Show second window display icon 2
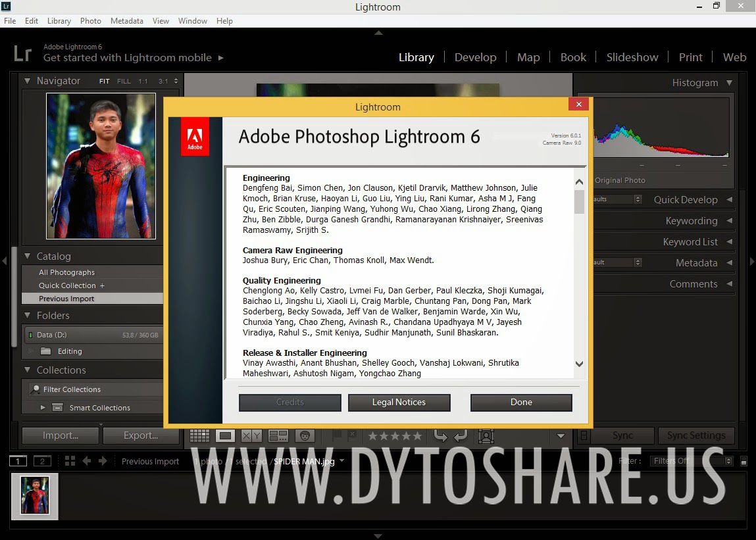Screen dimensions: 756x540 coord(42,462)
